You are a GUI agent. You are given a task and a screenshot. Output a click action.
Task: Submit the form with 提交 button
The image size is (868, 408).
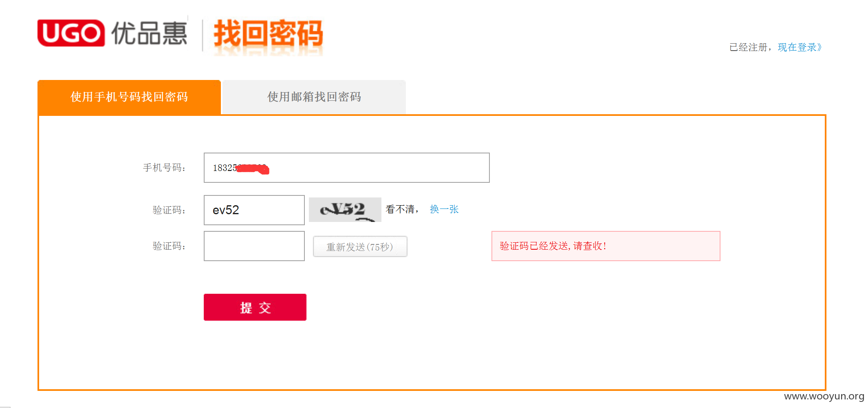(x=255, y=307)
